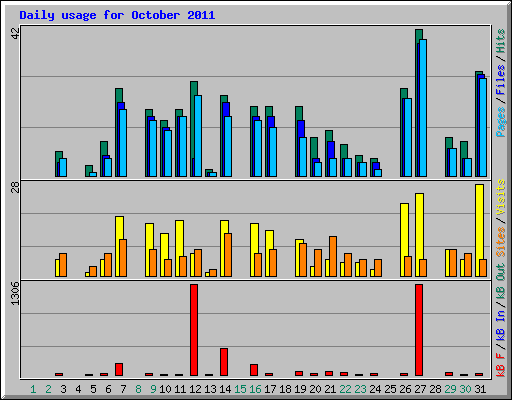Click x-axis day label 22
The width and height of the screenshot is (512, 400).
click(x=345, y=389)
